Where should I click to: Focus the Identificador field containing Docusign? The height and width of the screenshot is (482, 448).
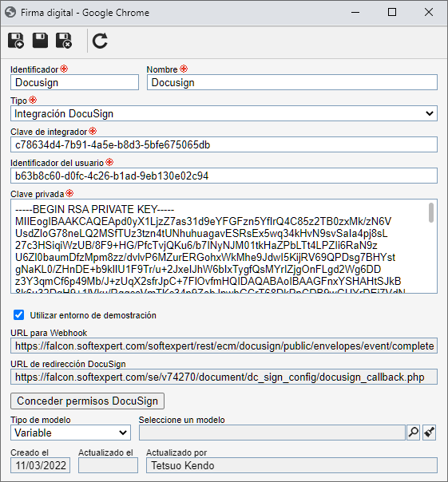(x=74, y=82)
